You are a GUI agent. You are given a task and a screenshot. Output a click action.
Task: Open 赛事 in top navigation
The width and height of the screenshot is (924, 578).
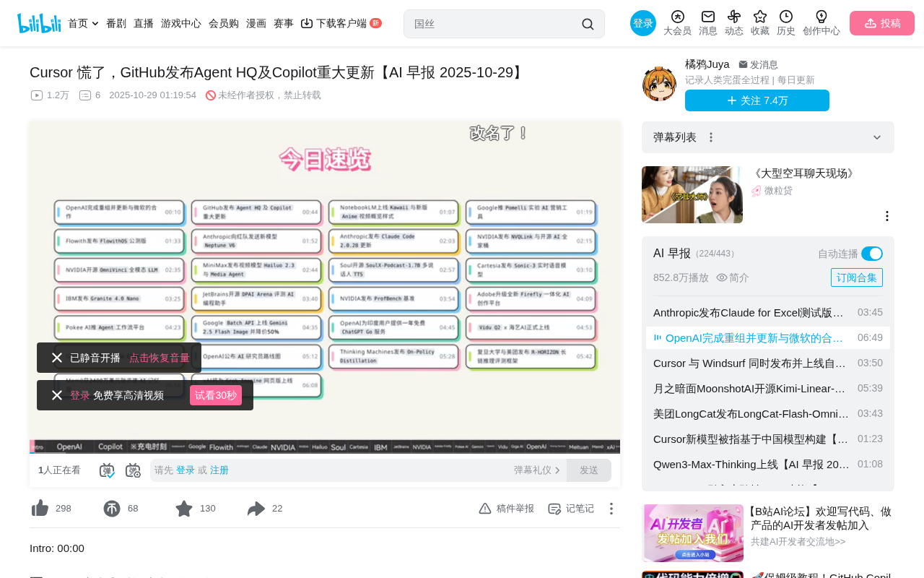284,23
